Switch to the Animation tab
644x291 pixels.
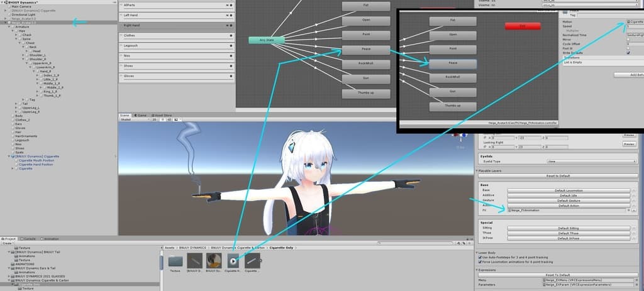[50, 238]
